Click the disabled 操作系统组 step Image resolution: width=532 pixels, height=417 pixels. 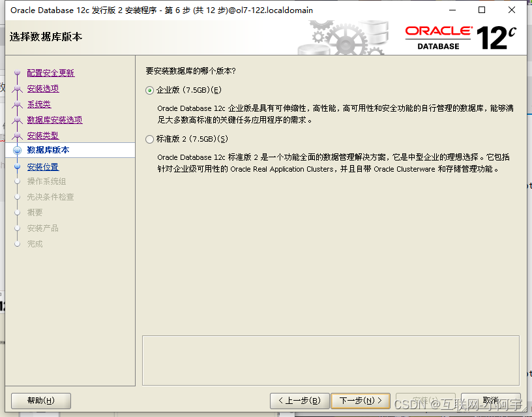(46, 181)
